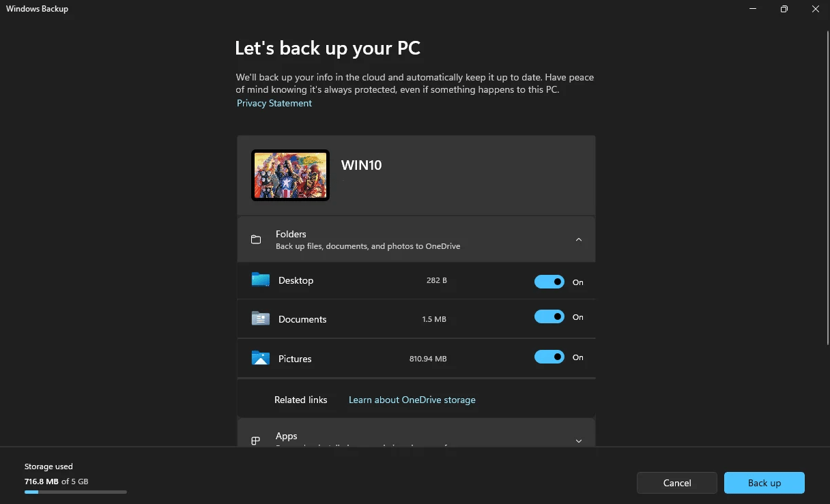This screenshot has height=504, width=830.
Task: Click the storage used progress bar
Action: pyautogui.click(x=76, y=492)
